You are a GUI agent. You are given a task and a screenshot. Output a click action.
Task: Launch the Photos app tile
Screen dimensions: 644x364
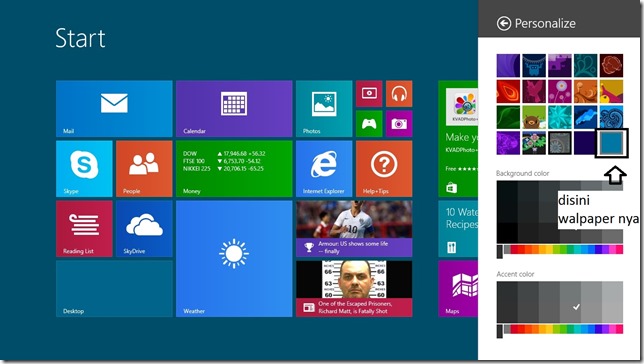point(324,109)
